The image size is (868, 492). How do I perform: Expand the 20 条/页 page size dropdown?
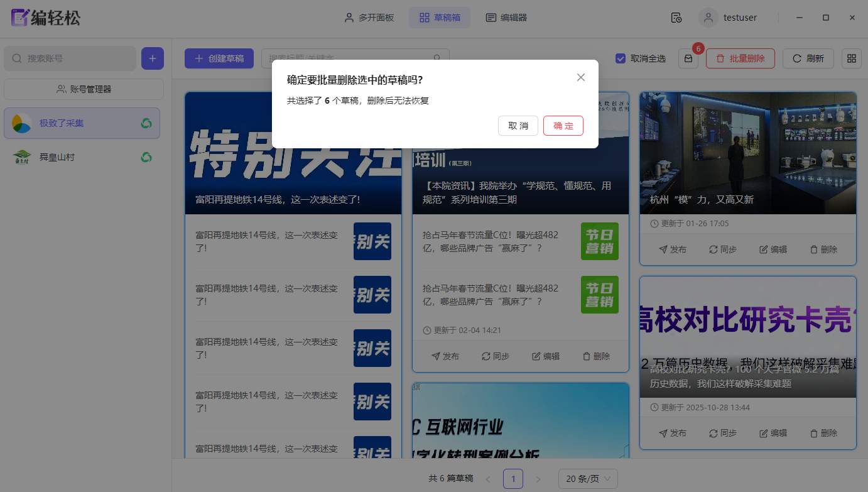click(x=588, y=479)
